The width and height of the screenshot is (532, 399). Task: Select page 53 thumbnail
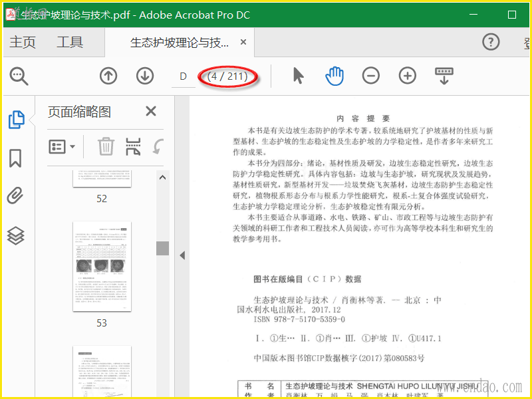click(102, 267)
